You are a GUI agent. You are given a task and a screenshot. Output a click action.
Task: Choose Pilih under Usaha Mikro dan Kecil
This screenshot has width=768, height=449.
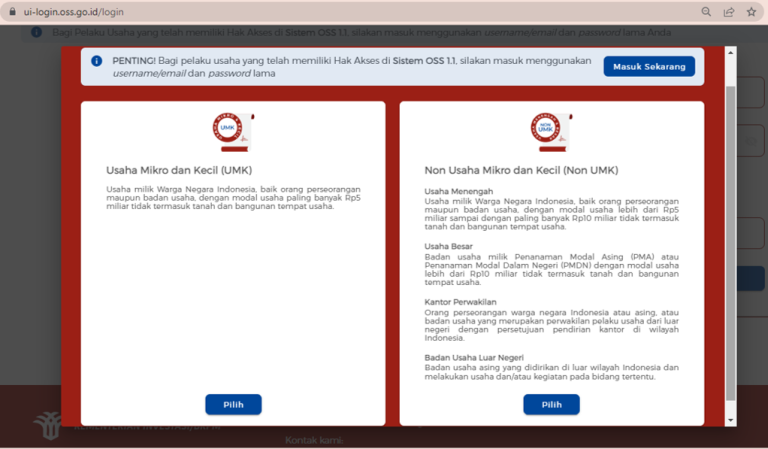point(233,404)
